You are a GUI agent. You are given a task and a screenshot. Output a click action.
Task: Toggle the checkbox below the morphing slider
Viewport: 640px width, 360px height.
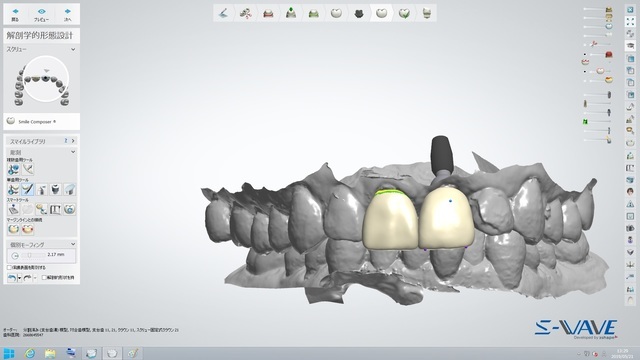[9, 267]
